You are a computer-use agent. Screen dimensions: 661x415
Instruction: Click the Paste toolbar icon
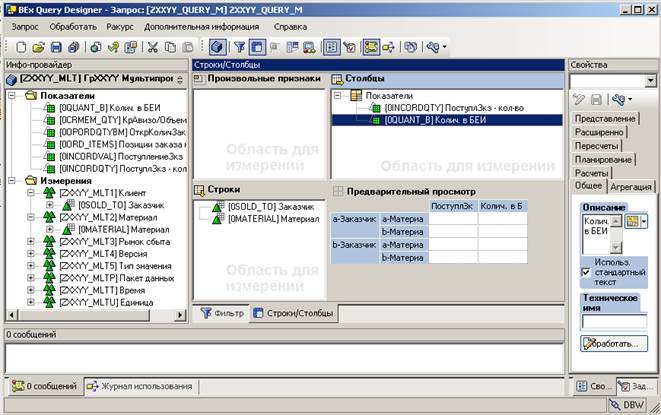pyautogui.click(x=188, y=47)
